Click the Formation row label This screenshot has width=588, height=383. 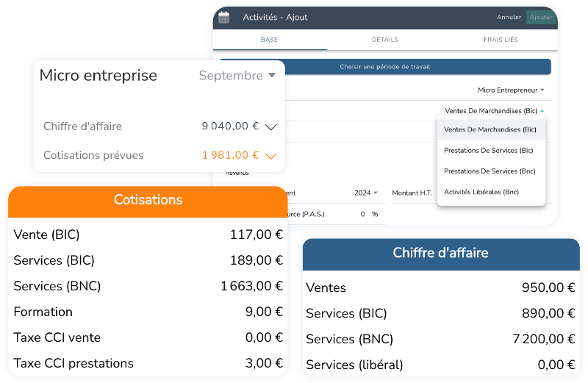click(x=43, y=312)
